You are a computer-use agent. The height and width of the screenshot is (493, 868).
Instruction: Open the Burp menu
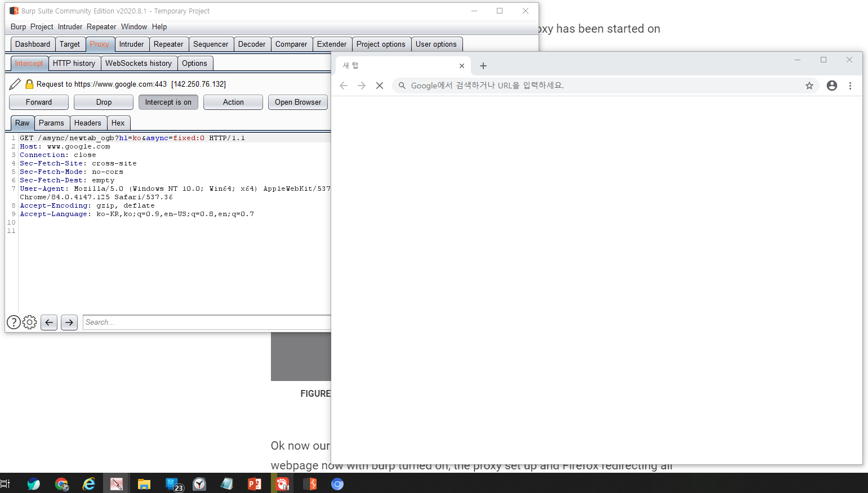18,26
